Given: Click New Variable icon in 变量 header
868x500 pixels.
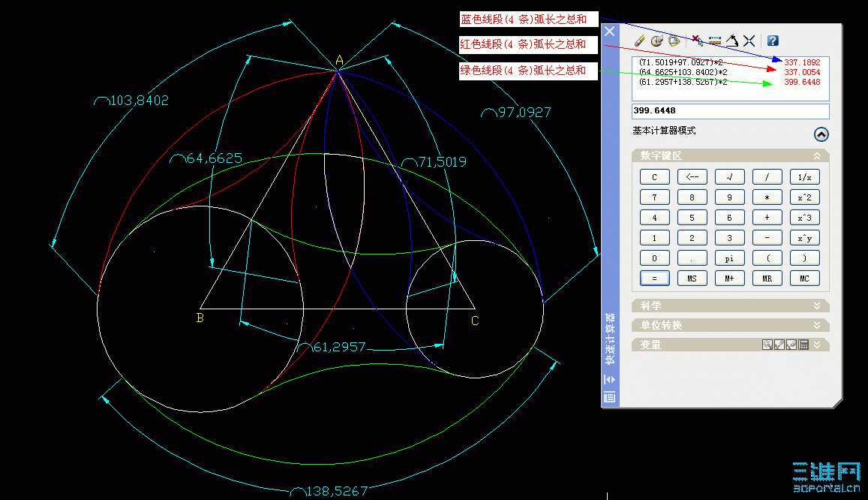Looking at the screenshot, I should point(767,345).
